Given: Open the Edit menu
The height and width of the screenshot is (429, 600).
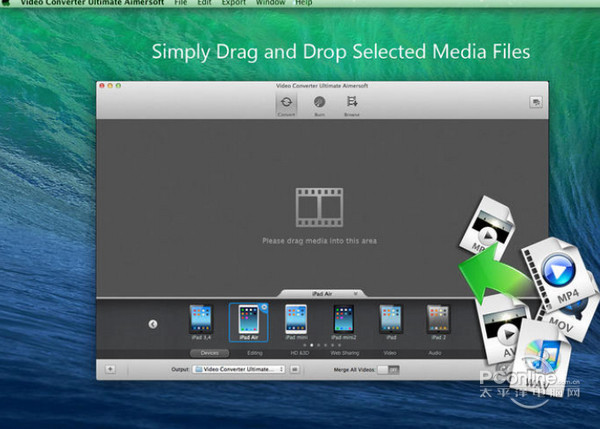Looking at the screenshot, I should [x=204, y=2].
